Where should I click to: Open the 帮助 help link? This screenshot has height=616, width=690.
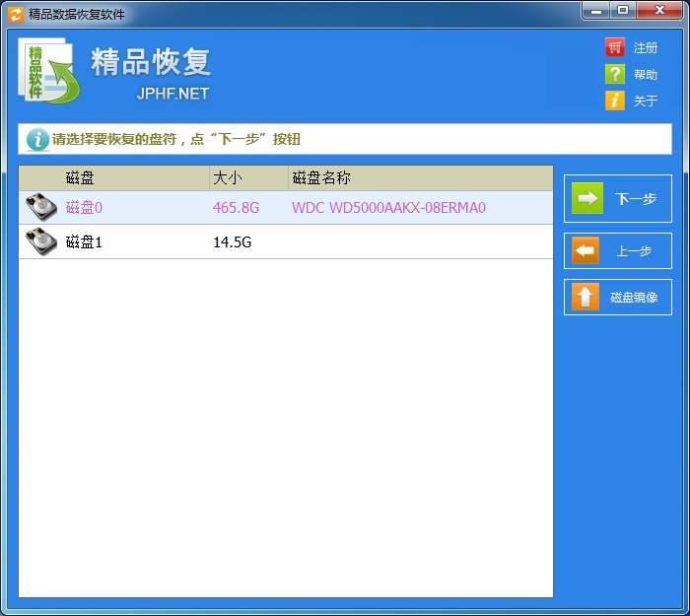pos(646,74)
